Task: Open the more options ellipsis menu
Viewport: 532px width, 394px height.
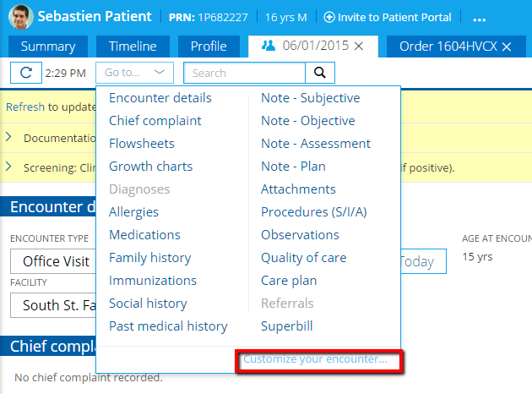Action: [x=479, y=18]
